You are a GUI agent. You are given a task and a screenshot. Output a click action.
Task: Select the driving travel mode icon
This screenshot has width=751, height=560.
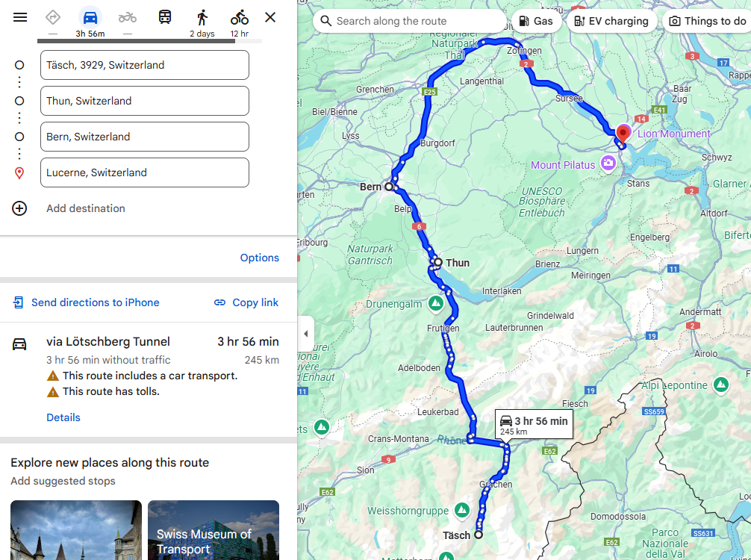(90, 18)
